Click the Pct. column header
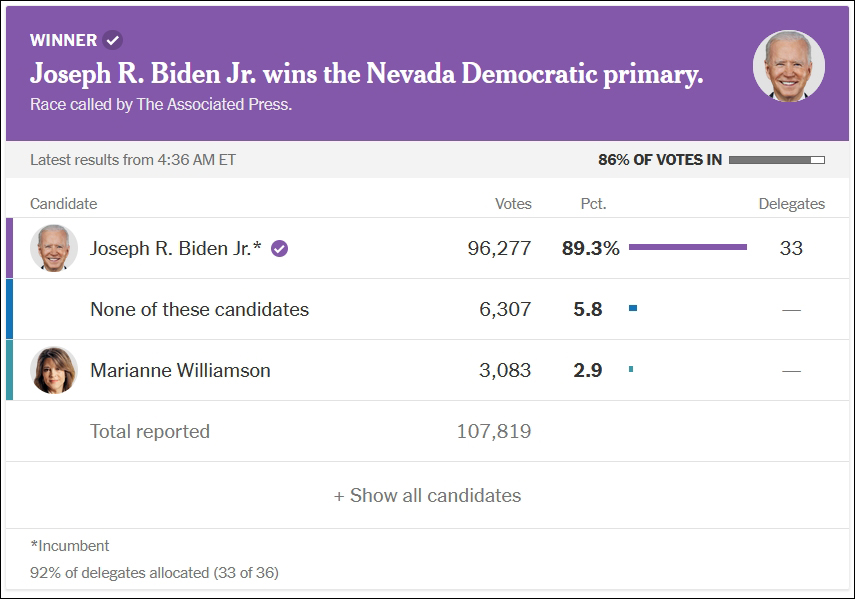This screenshot has height=599, width=855. pyautogui.click(x=593, y=204)
